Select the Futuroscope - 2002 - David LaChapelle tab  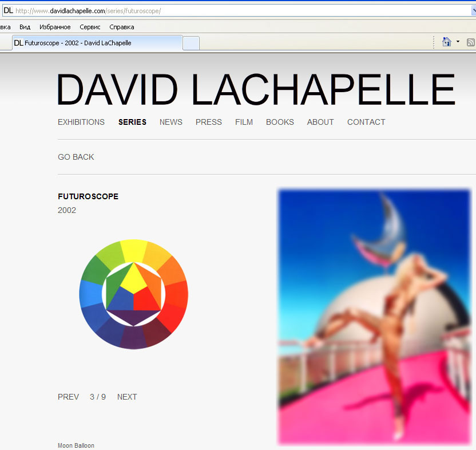pyautogui.click(x=97, y=43)
